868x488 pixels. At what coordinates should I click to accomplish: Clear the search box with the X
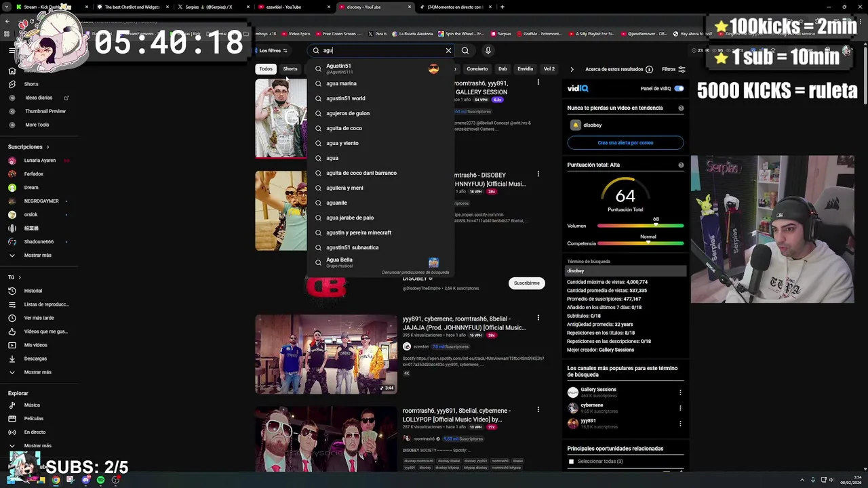[448, 50]
